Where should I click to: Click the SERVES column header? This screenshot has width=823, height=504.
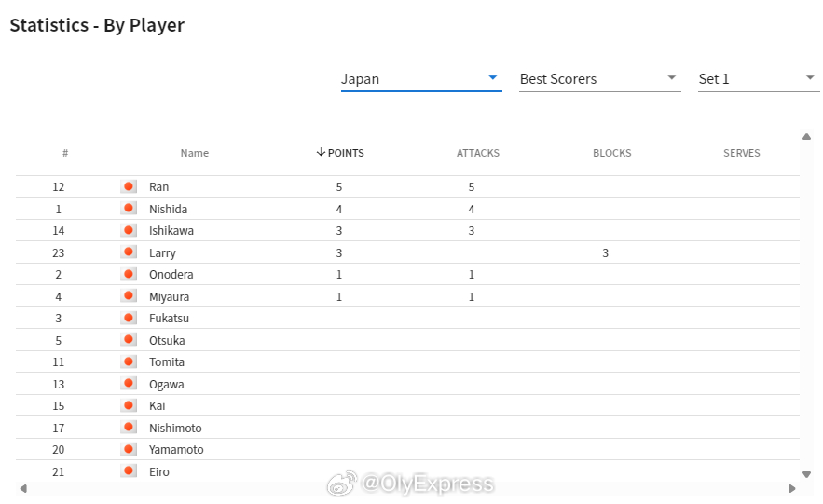click(x=741, y=153)
